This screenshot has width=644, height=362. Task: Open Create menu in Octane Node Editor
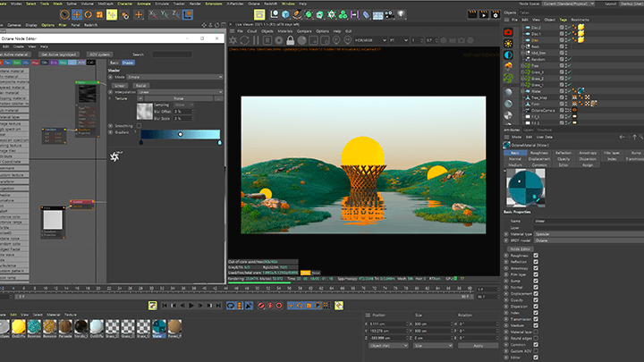click(19, 46)
